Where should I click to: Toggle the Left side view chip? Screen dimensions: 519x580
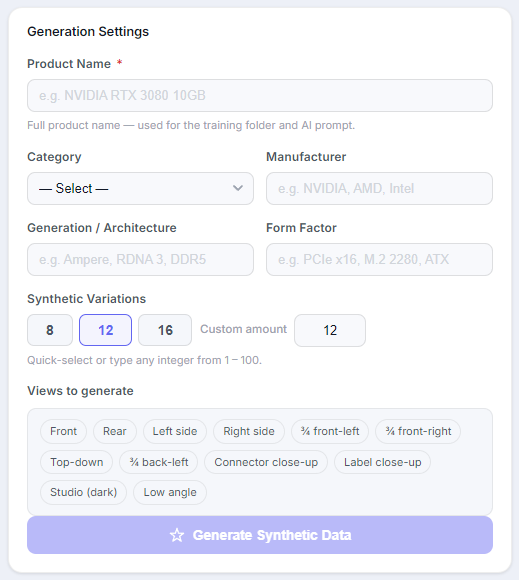(175, 431)
